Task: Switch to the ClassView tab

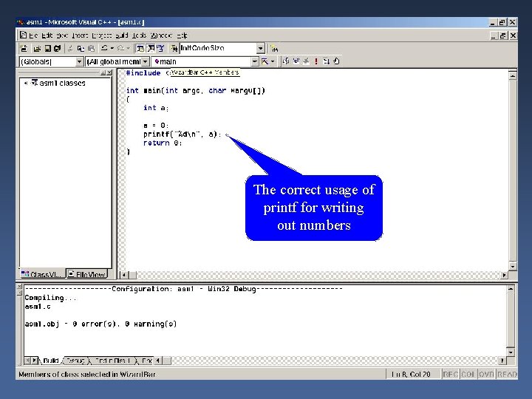Action: tap(42, 274)
